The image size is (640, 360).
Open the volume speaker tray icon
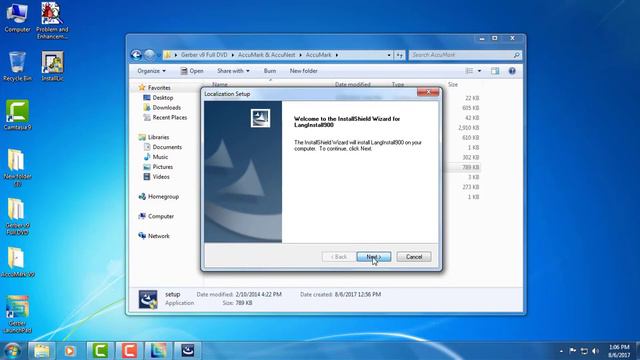click(x=596, y=351)
